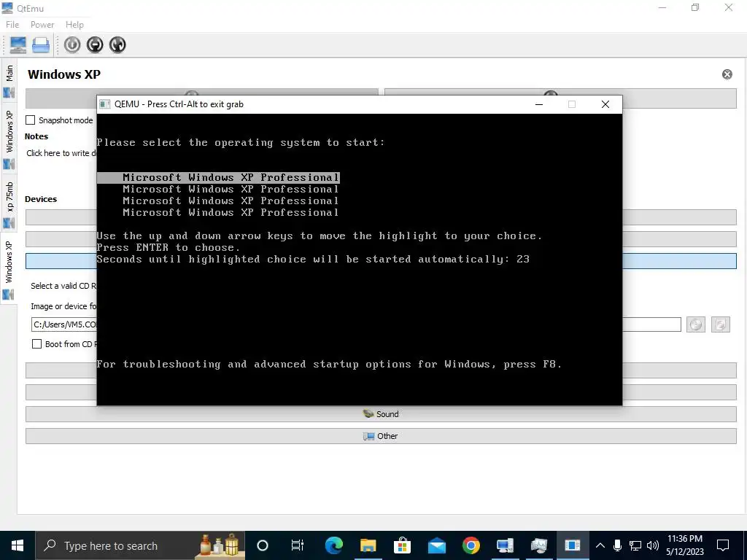Open the Help menu
The width and height of the screenshot is (747, 560).
(x=75, y=25)
